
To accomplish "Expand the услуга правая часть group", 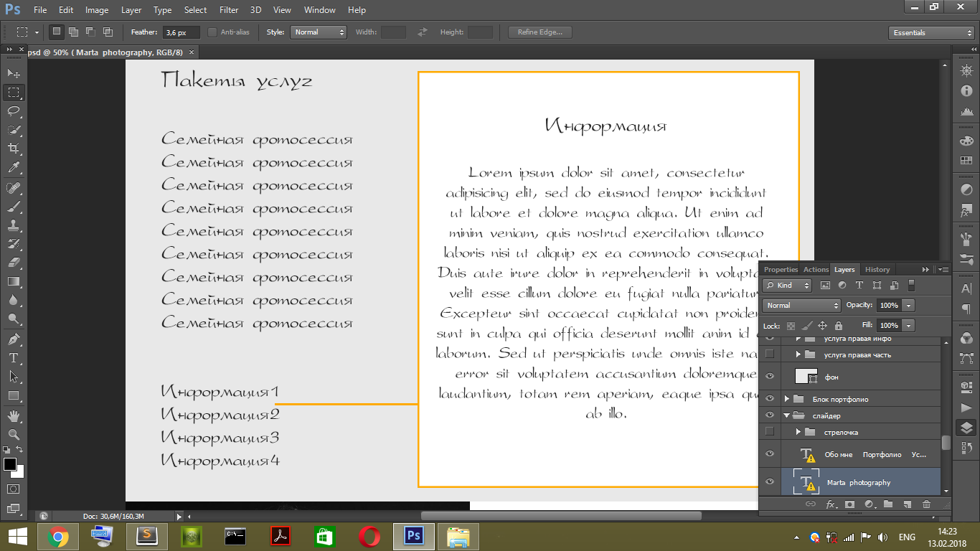I will point(798,354).
